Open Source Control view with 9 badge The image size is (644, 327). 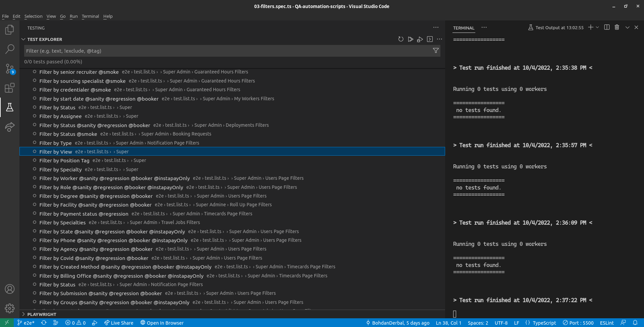[10, 69]
